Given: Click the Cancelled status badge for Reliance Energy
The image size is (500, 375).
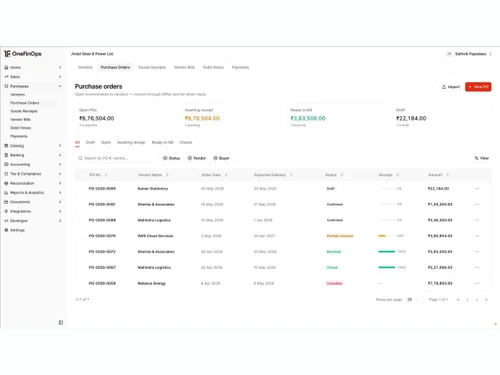Looking at the screenshot, I should click(x=335, y=283).
